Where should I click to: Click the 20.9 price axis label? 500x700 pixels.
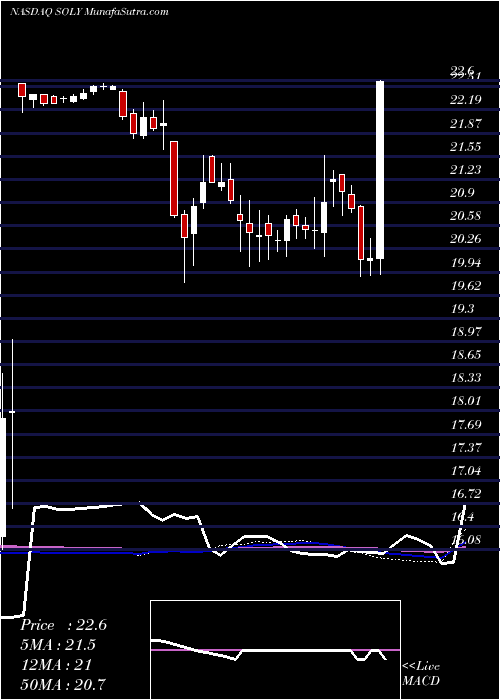(x=462, y=193)
